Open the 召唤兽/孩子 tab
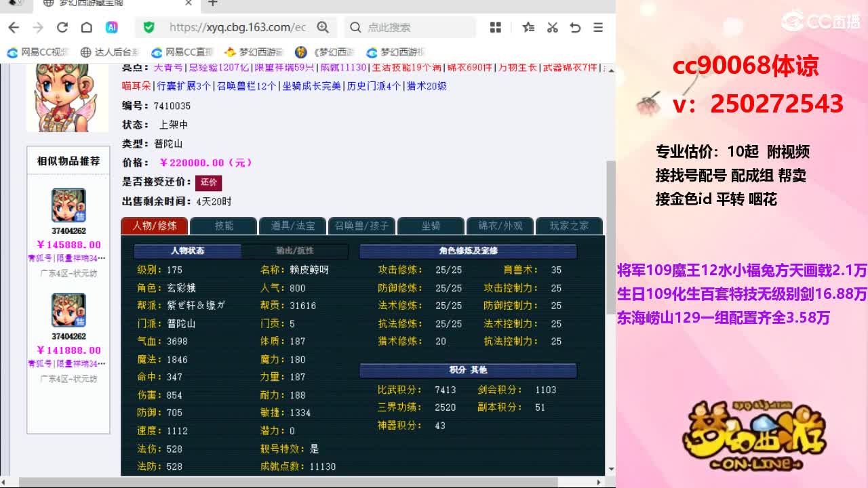 pos(362,226)
